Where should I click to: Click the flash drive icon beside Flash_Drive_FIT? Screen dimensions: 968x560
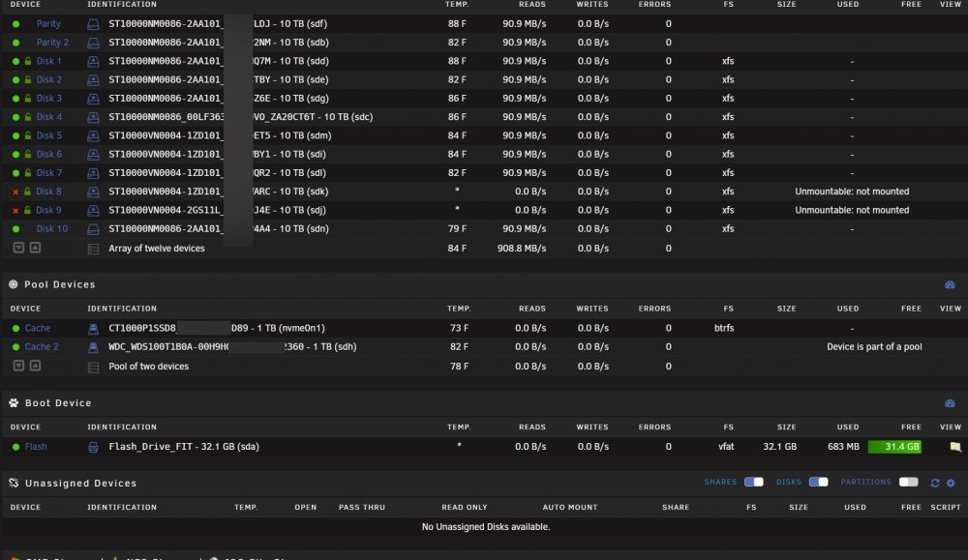coord(93,447)
